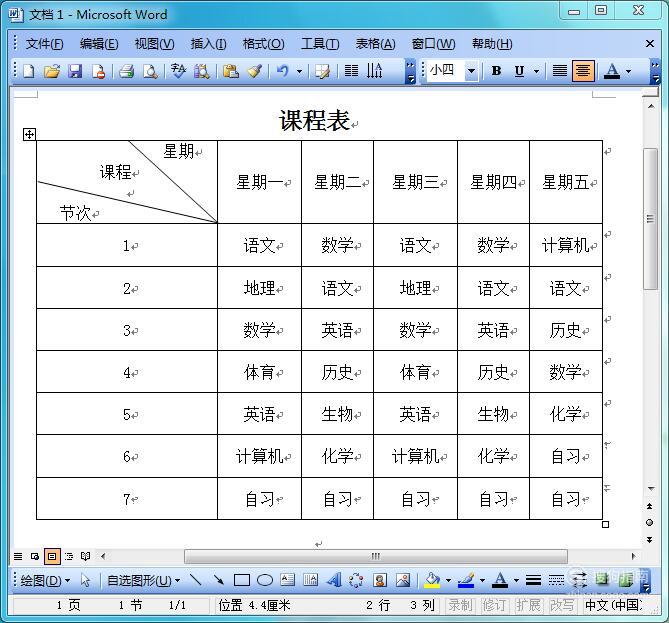Switch to Web Layout view
Viewport: 669px width, 623px height.
35,556
